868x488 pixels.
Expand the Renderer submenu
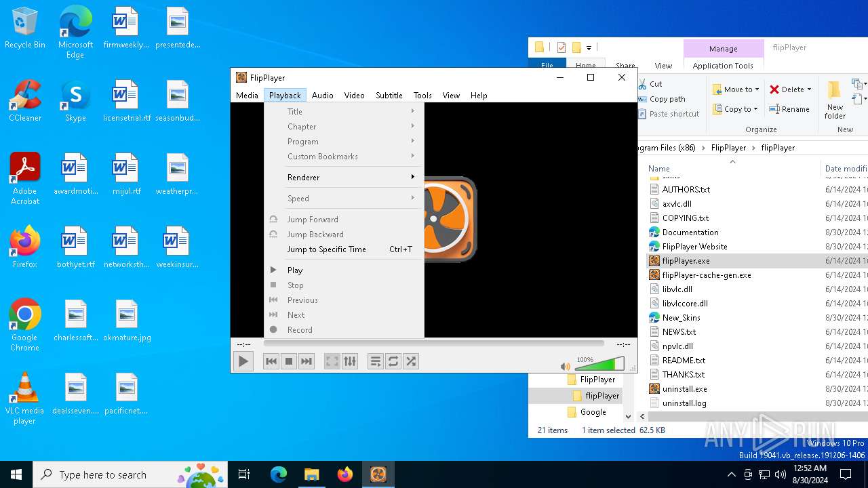point(344,178)
